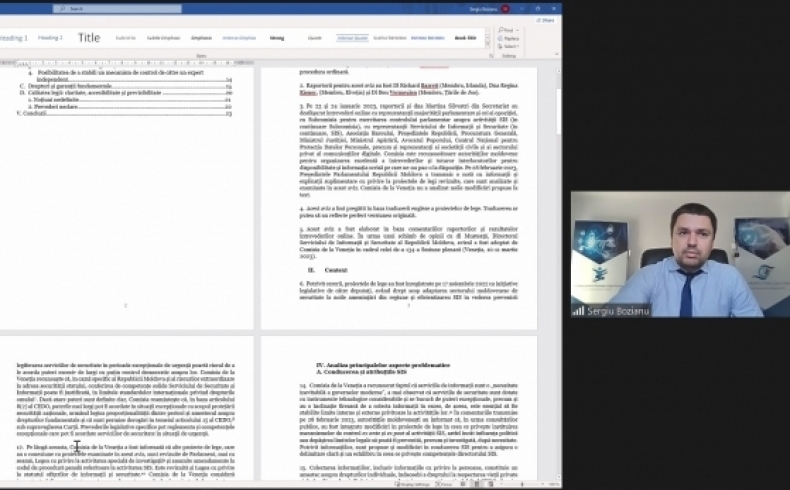Switch to Read Mode view

463,484
